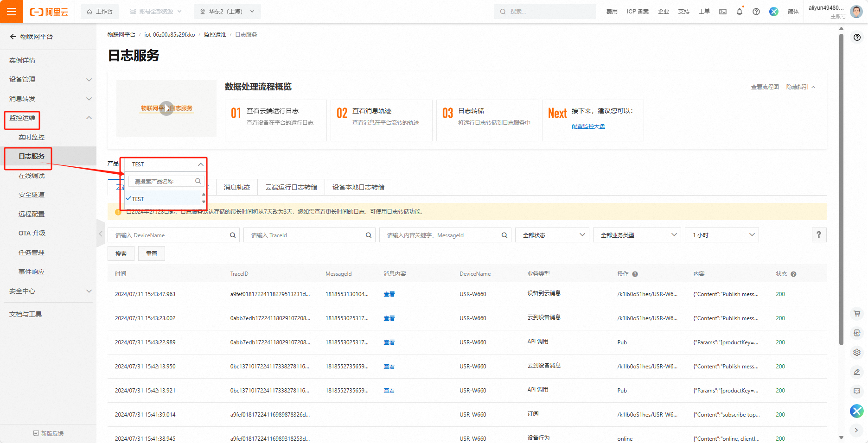Open the 全部业务类型 dropdown
The image size is (868, 443).
point(637,235)
